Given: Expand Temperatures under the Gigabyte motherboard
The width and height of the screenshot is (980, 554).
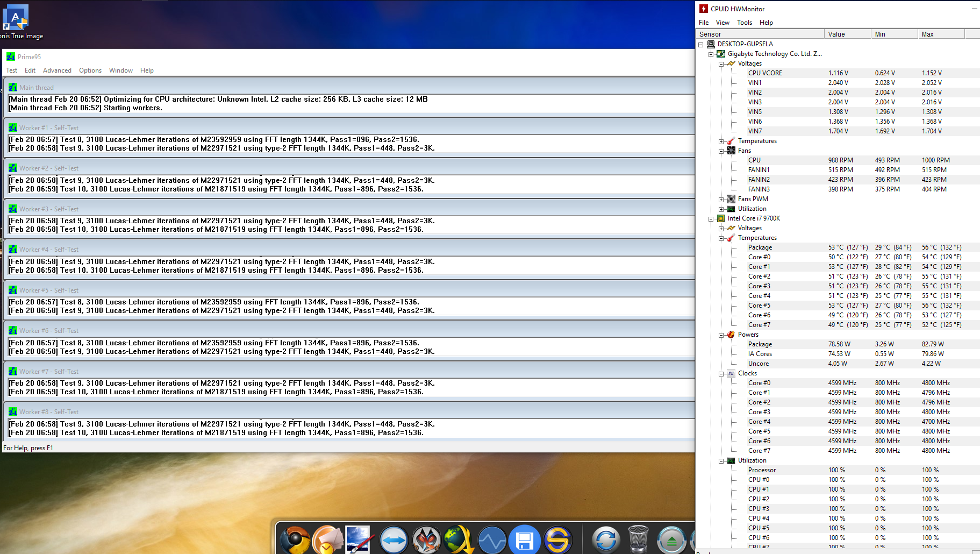Looking at the screenshot, I should (721, 141).
